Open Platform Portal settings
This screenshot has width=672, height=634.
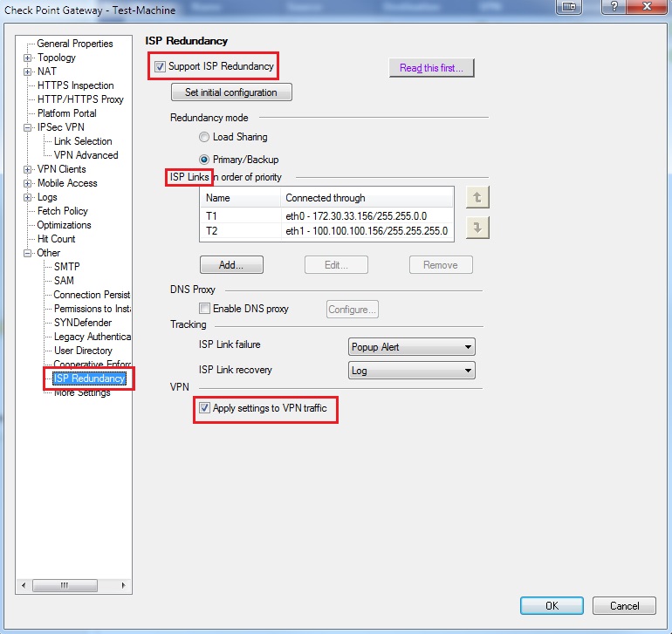point(67,113)
